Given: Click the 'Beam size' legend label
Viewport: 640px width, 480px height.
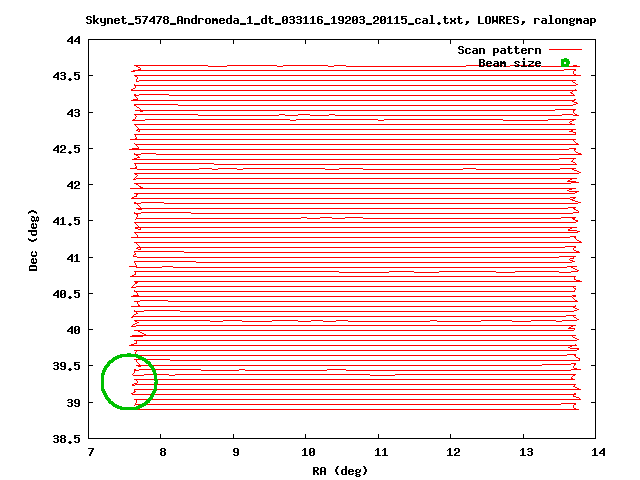Looking at the screenshot, I should point(509,63).
